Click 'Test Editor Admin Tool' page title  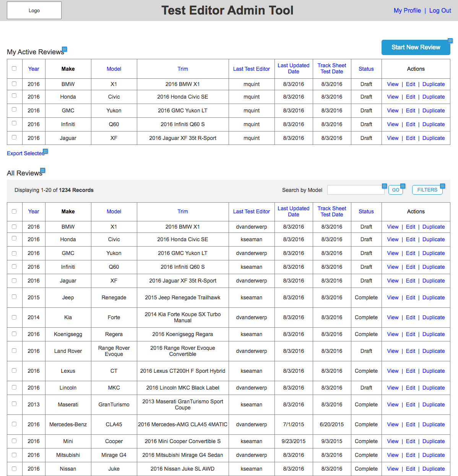pyautogui.click(x=227, y=10)
